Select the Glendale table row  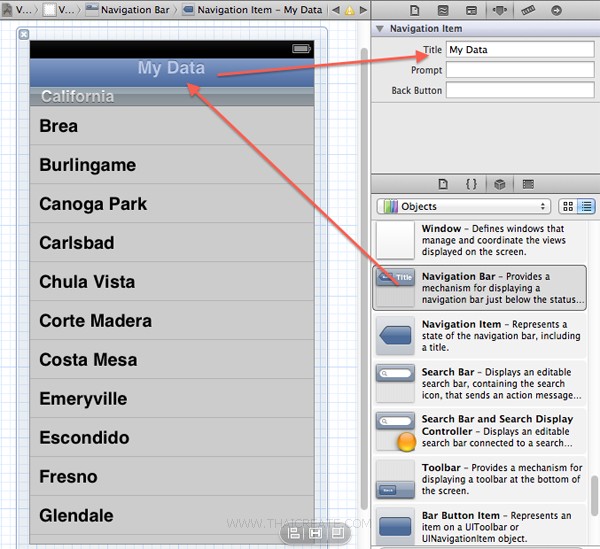[x=172, y=516]
